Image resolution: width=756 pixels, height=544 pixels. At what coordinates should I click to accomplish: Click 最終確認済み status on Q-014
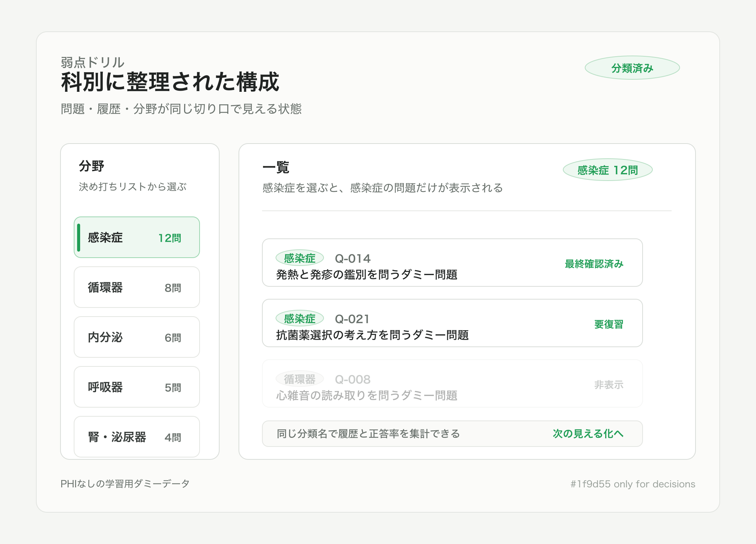pyautogui.click(x=594, y=264)
